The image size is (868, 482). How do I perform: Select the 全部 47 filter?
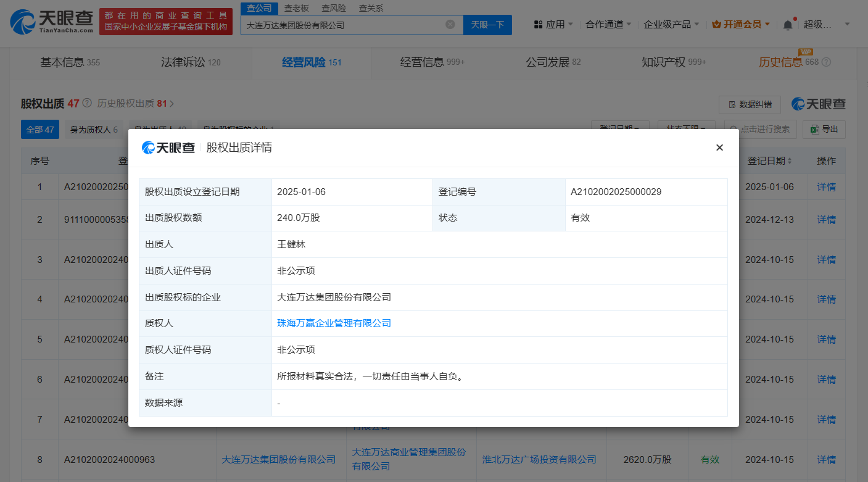(x=40, y=130)
